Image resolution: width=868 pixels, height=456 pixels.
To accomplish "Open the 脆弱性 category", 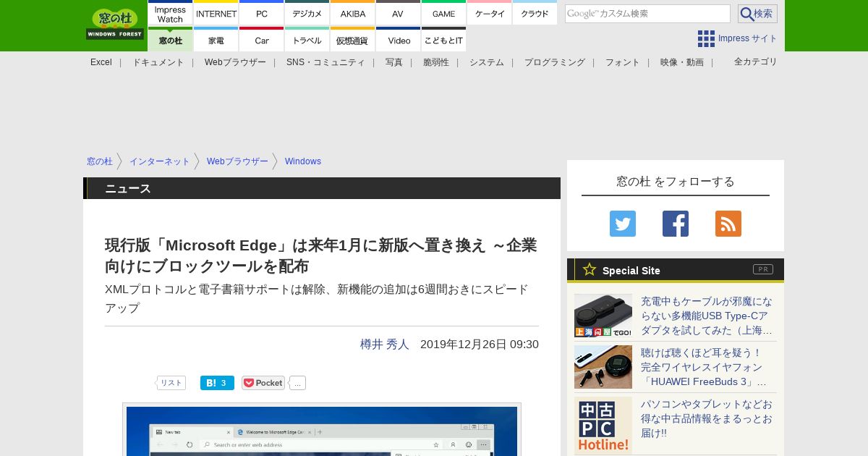I will (x=436, y=62).
